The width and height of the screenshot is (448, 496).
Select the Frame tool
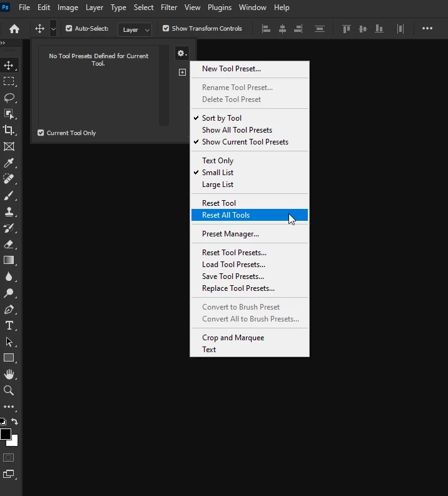[9, 146]
